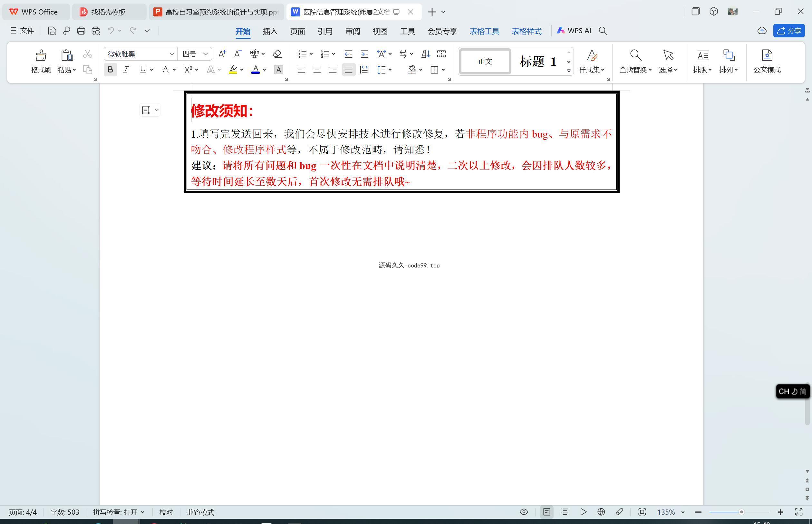Toggle Italic formatting
The height and width of the screenshot is (524, 812).
click(126, 70)
